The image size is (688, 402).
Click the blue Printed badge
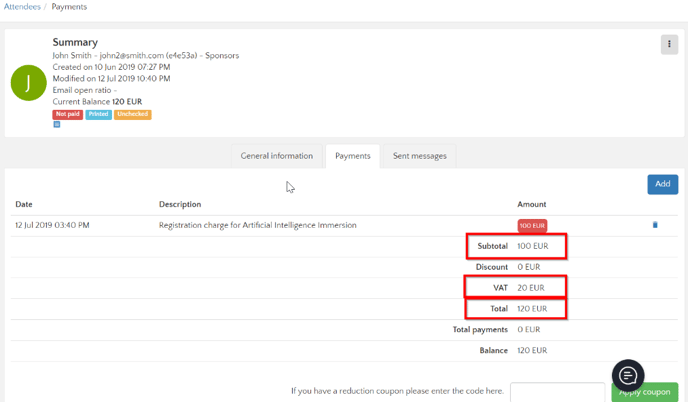[x=99, y=115]
